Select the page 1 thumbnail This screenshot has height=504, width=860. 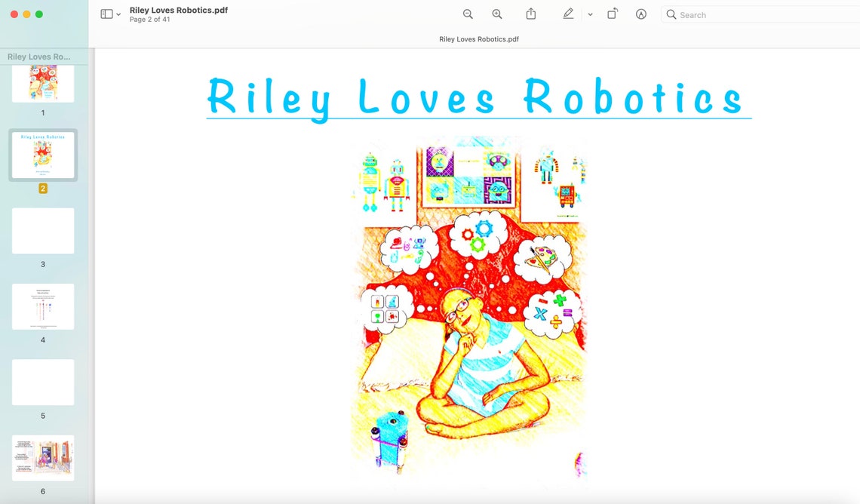pos(43,83)
